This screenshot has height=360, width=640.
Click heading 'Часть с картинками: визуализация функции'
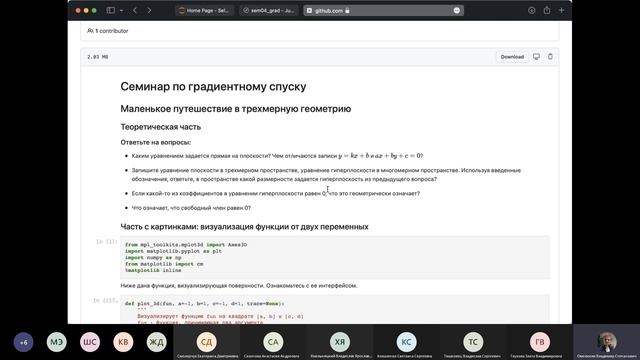coord(244,227)
